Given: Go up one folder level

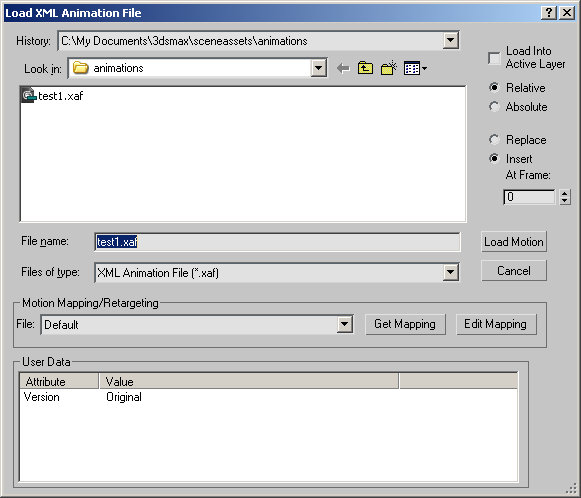Looking at the screenshot, I should tap(365, 69).
